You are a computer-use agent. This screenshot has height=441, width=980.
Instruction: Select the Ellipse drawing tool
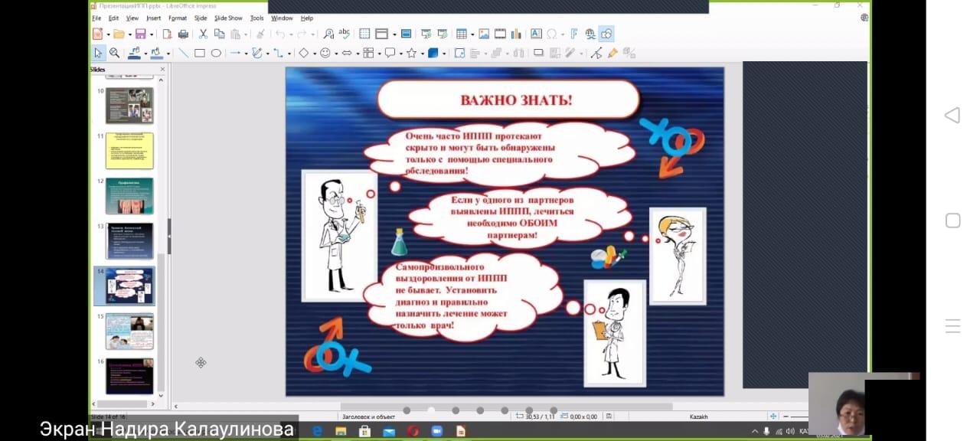[216, 53]
